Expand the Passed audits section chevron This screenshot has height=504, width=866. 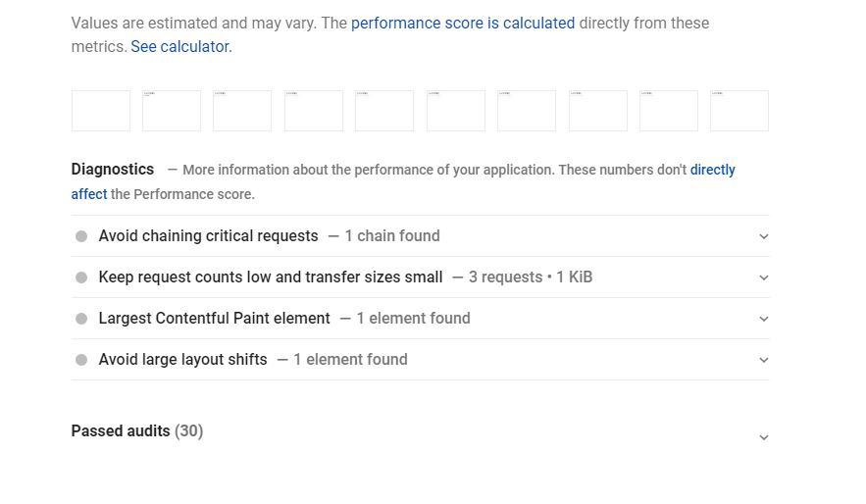point(764,437)
